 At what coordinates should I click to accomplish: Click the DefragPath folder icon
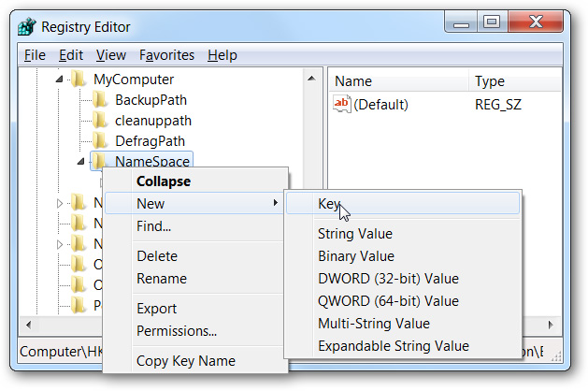click(x=100, y=141)
